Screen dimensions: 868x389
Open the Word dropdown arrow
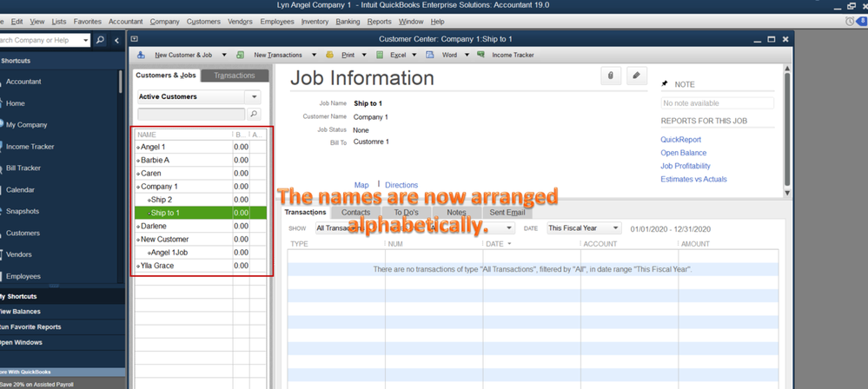click(467, 56)
